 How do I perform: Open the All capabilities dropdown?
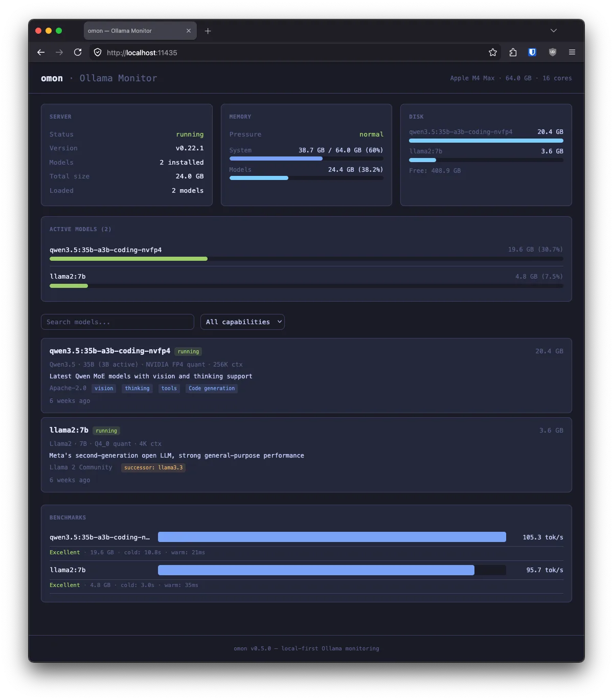(x=242, y=322)
